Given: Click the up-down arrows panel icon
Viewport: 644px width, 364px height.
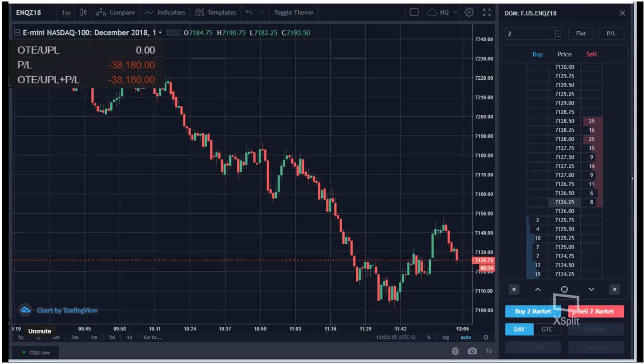Looking at the screenshot, I should click(x=489, y=351).
